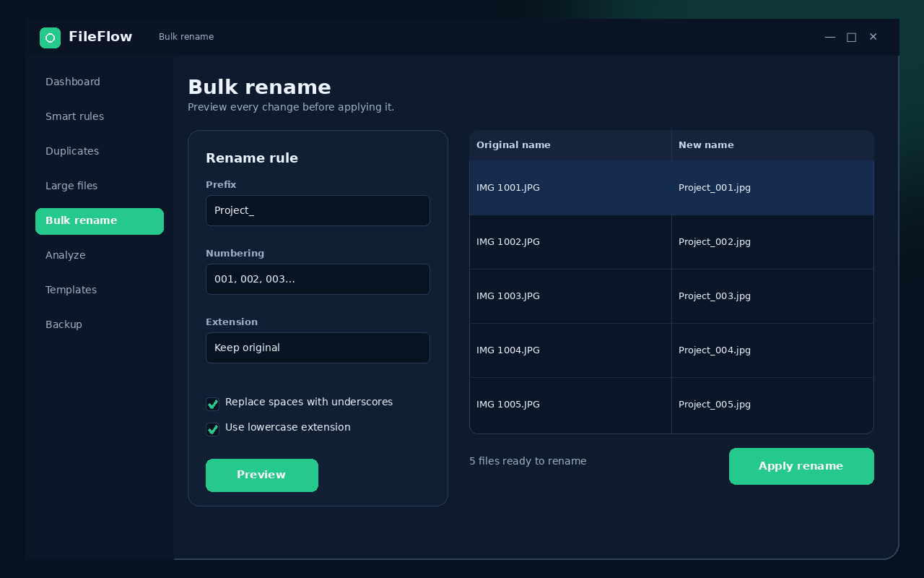Image resolution: width=924 pixels, height=578 pixels.
Task: Click the Preview button
Action: click(x=262, y=475)
